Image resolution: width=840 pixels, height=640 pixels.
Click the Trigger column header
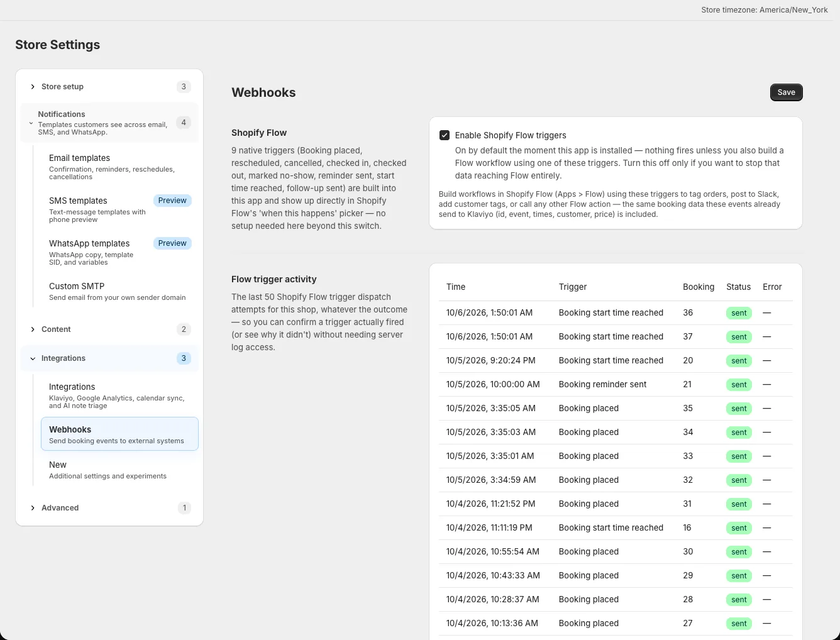573,287
